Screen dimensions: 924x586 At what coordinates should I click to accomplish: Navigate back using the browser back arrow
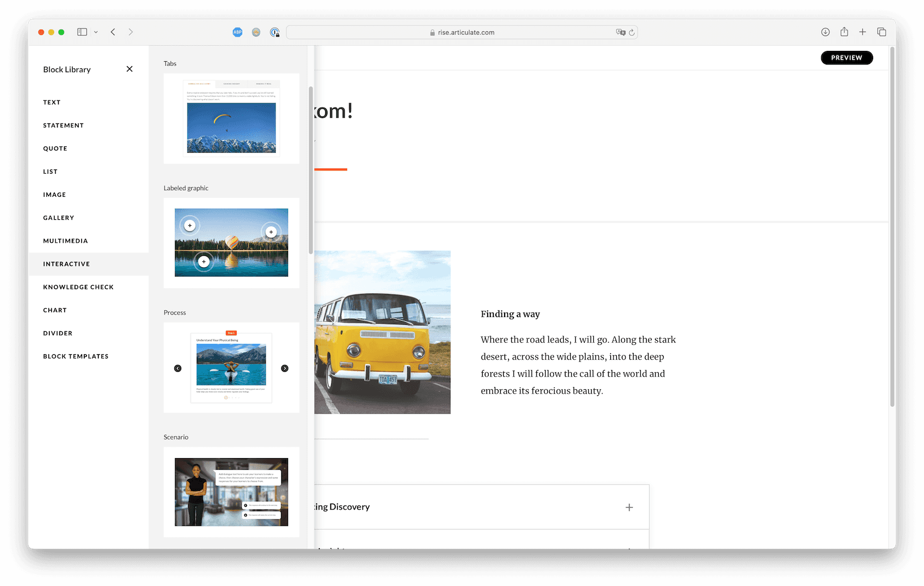pos(113,32)
